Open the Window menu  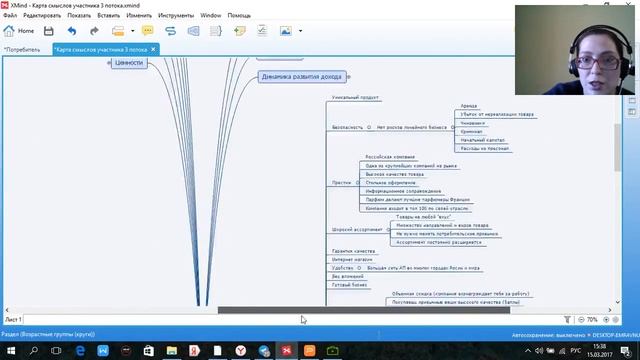coord(211,16)
